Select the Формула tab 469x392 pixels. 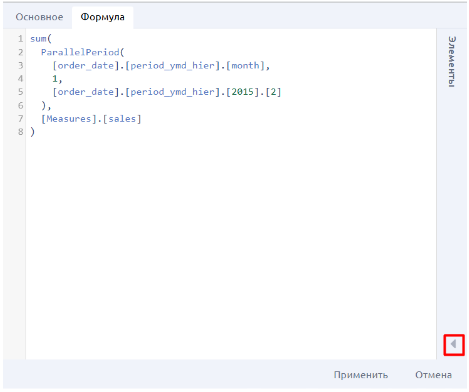point(103,17)
